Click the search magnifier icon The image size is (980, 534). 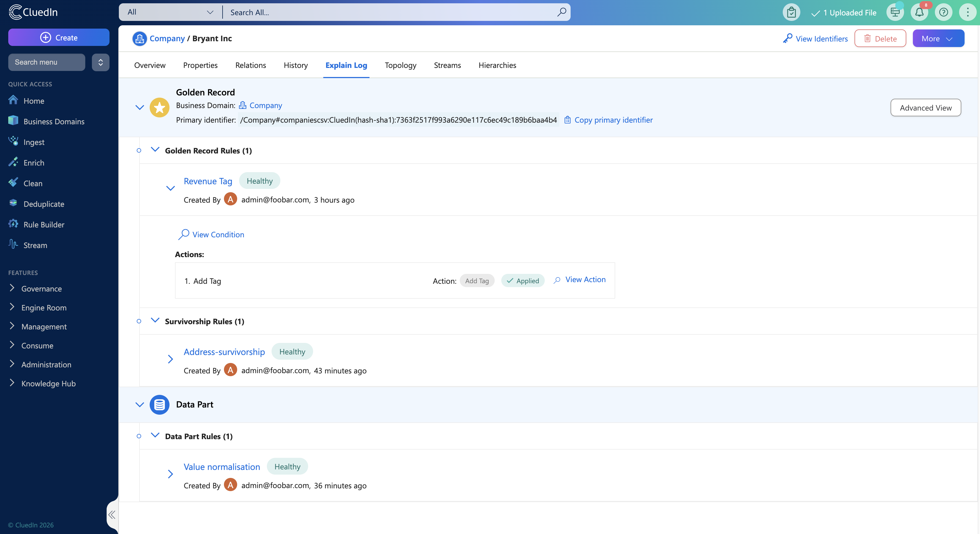click(x=562, y=12)
